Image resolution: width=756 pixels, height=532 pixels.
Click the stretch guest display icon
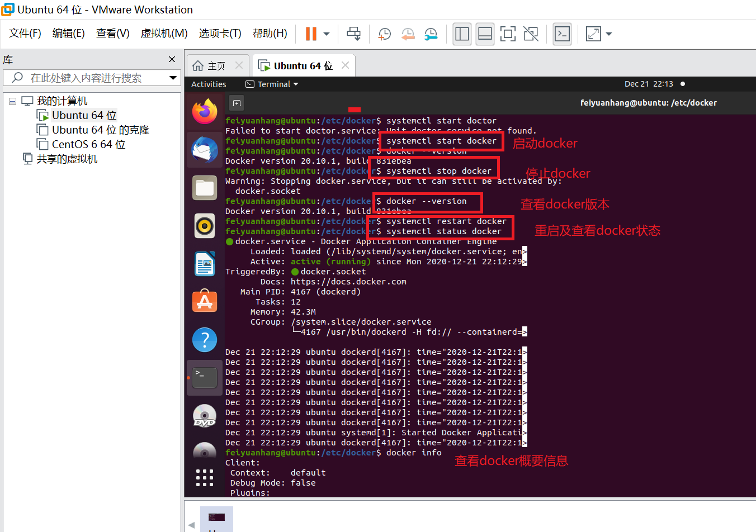593,34
